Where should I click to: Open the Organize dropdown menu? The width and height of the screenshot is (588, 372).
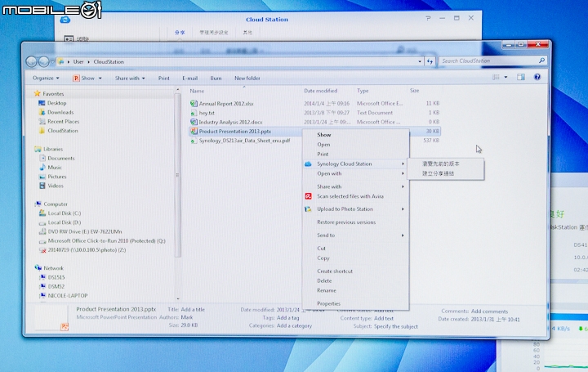[46, 78]
